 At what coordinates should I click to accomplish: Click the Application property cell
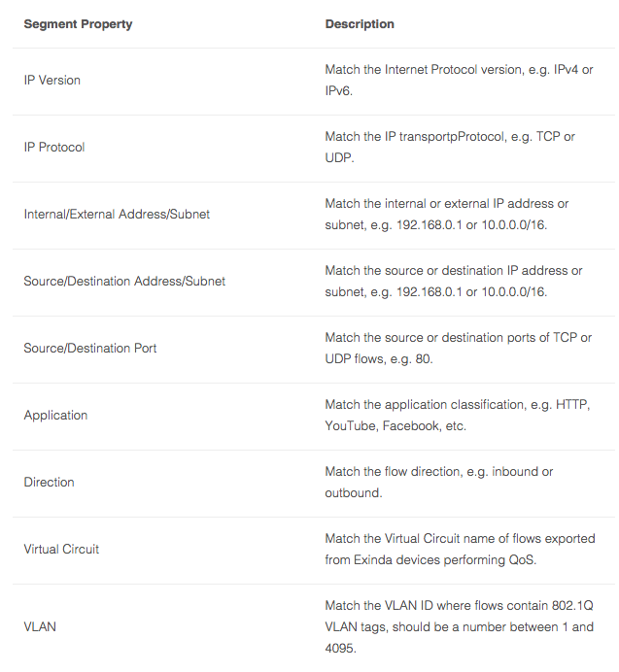[x=55, y=415]
